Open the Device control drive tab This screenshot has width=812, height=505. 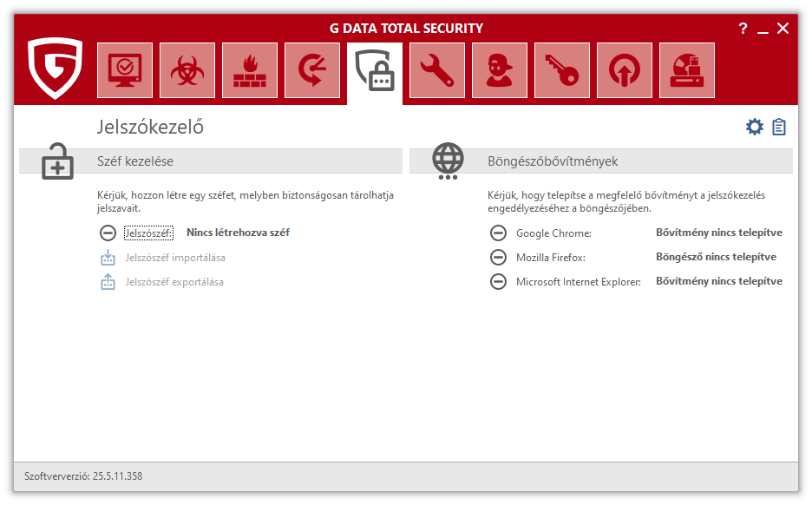(x=687, y=70)
